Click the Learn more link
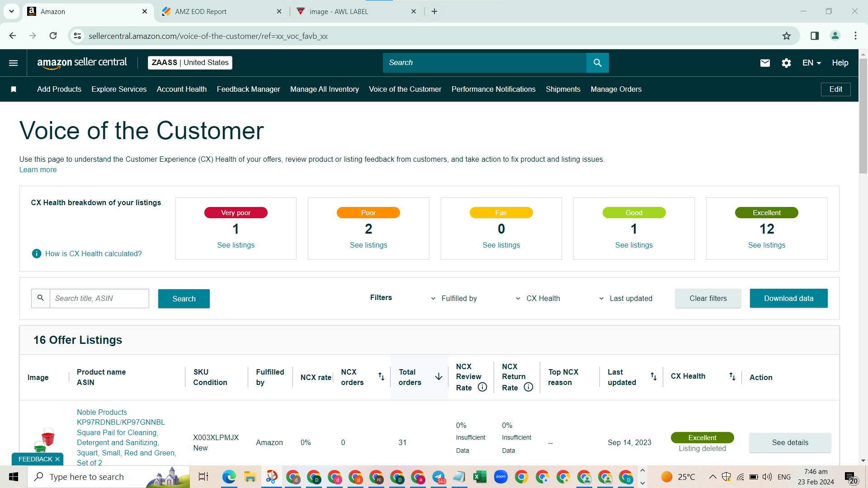This screenshot has height=488, width=868. point(38,170)
